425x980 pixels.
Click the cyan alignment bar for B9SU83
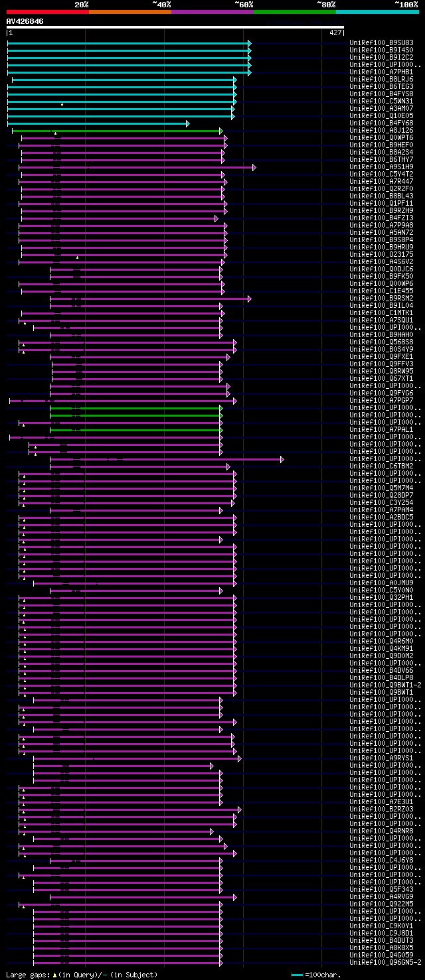[129, 43]
